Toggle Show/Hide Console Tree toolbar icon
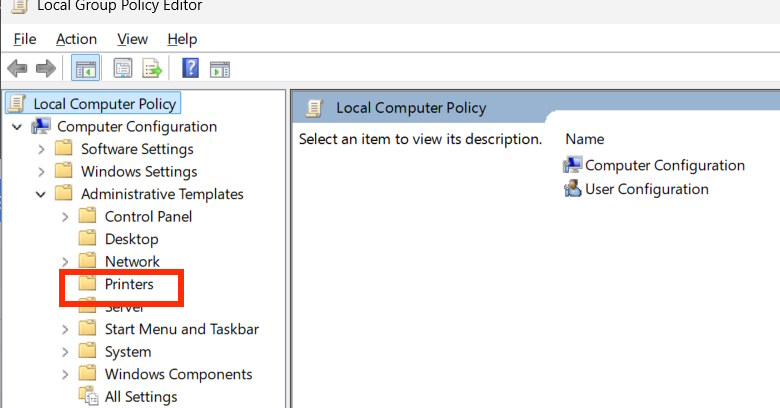 86,68
